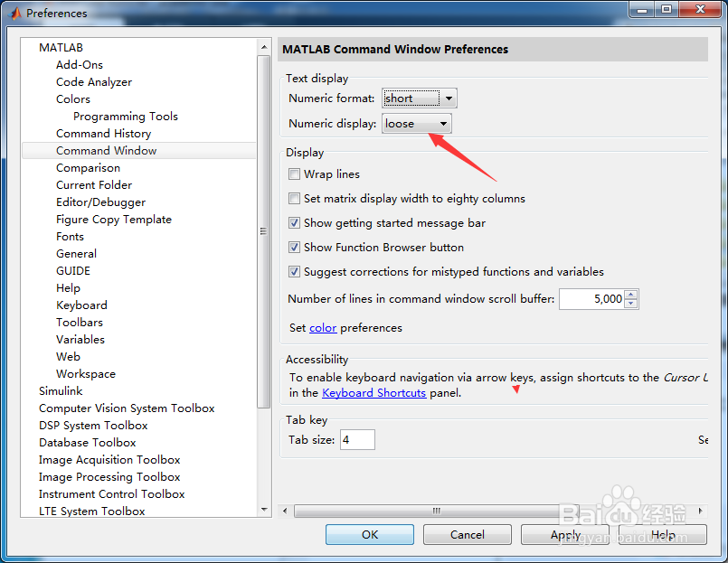The width and height of the screenshot is (728, 563).
Task: Toggle Show Function Browser button checkbox
Action: 294,248
